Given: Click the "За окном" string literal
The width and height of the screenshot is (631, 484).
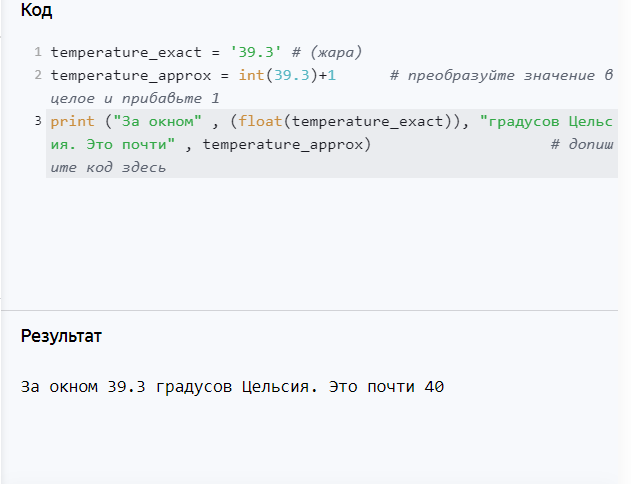Looking at the screenshot, I should 157,121.
